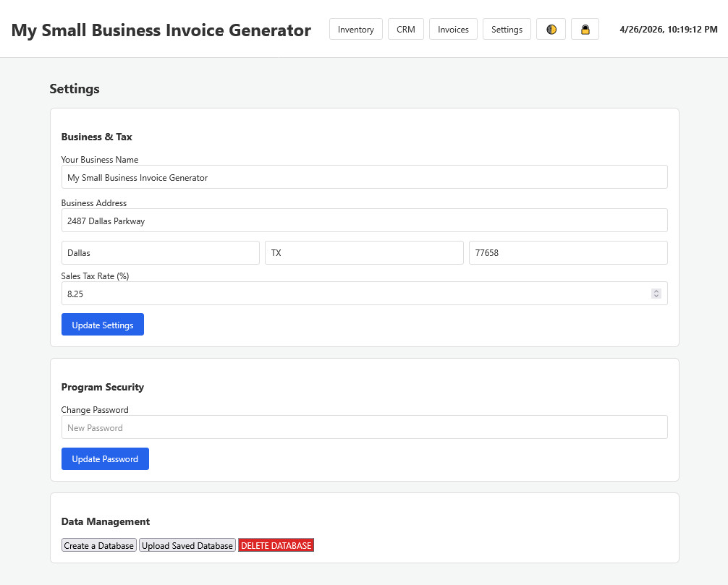This screenshot has width=728, height=585.
Task: Click the Business Address label
Action: click(94, 202)
